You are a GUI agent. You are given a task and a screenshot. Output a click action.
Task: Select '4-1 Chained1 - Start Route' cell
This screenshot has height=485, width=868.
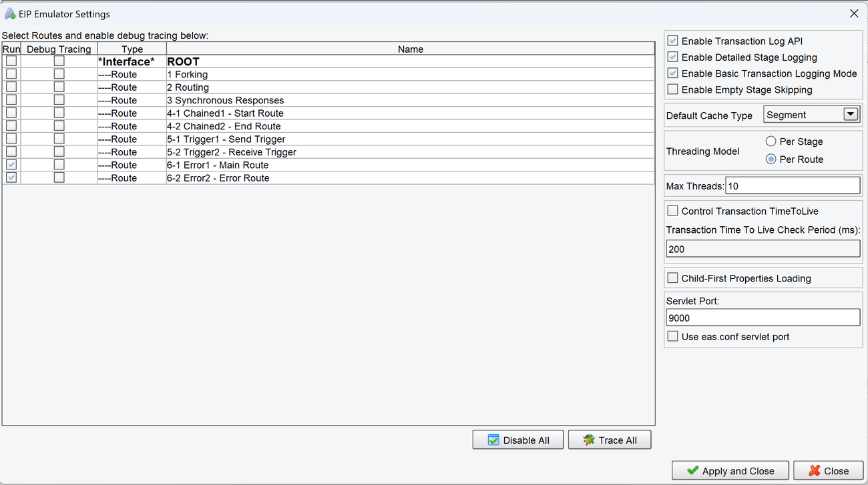pos(411,113)
